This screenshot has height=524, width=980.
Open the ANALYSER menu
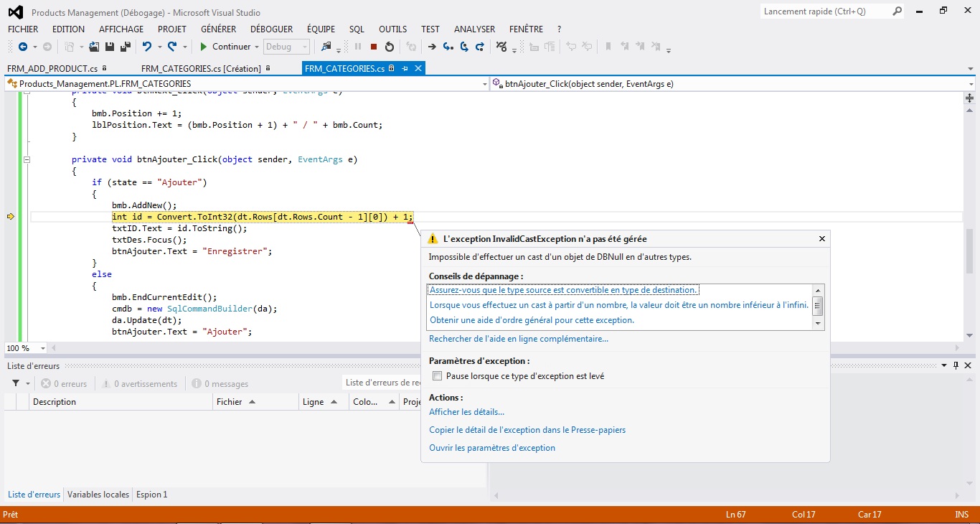[x=474, y=29]
